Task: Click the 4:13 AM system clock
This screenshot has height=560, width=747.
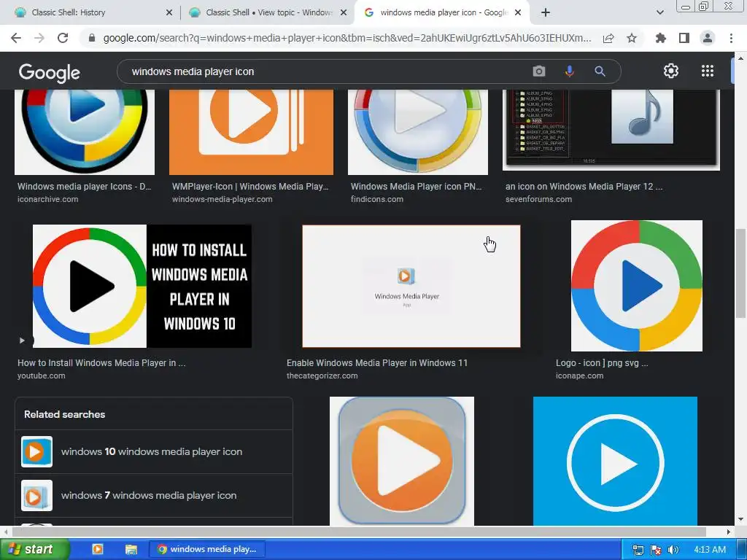Action: 710,550
